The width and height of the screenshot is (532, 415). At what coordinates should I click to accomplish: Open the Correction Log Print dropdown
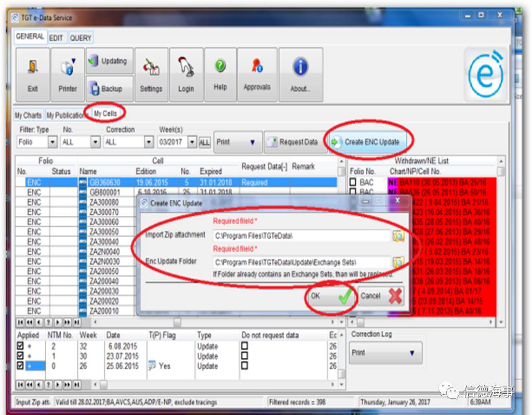coord(386,353)
